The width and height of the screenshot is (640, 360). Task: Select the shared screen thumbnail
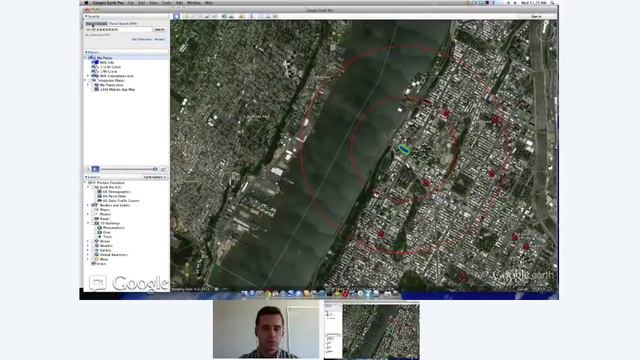(371, 330)
